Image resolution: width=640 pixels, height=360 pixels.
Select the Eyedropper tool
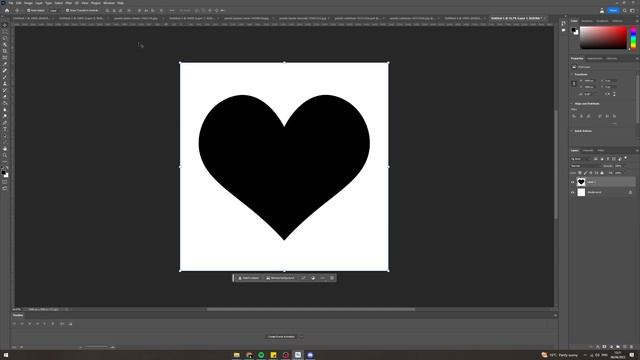point(5,64)
